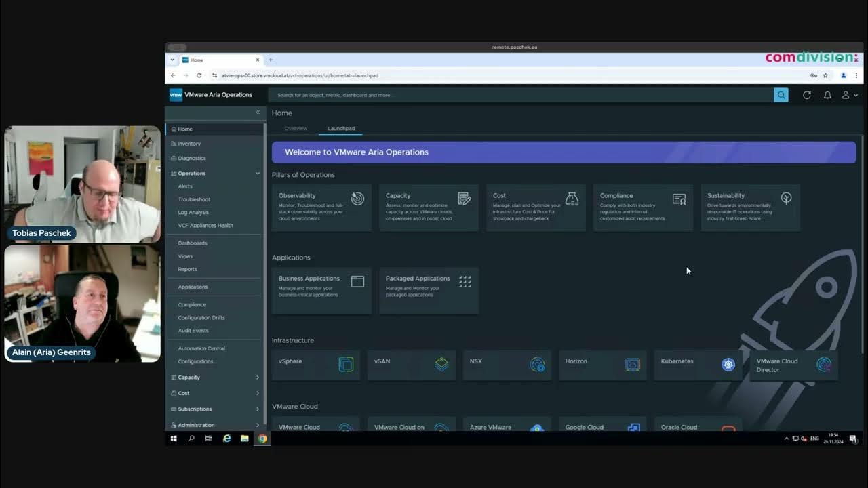
Task: Open Views in sidebar
Action: tap(185, 256)
